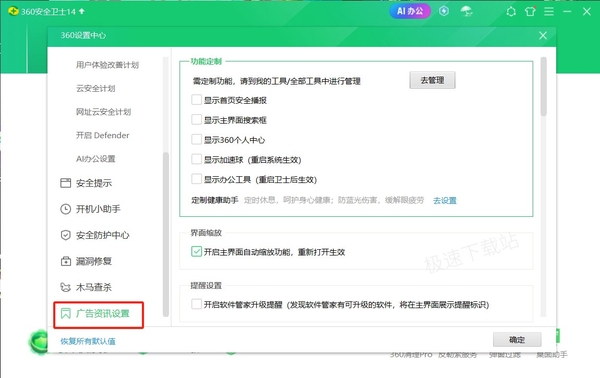600x378 pixels.
Task: Click the 去管理 button
Action: [432, 80]
